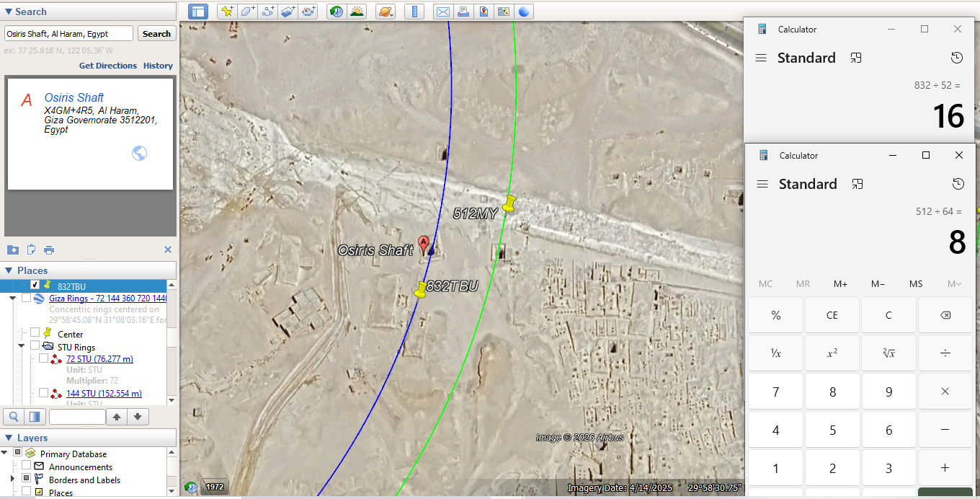
Task: Add a polygon with the toolbar icon
Action: click(247, 12)
